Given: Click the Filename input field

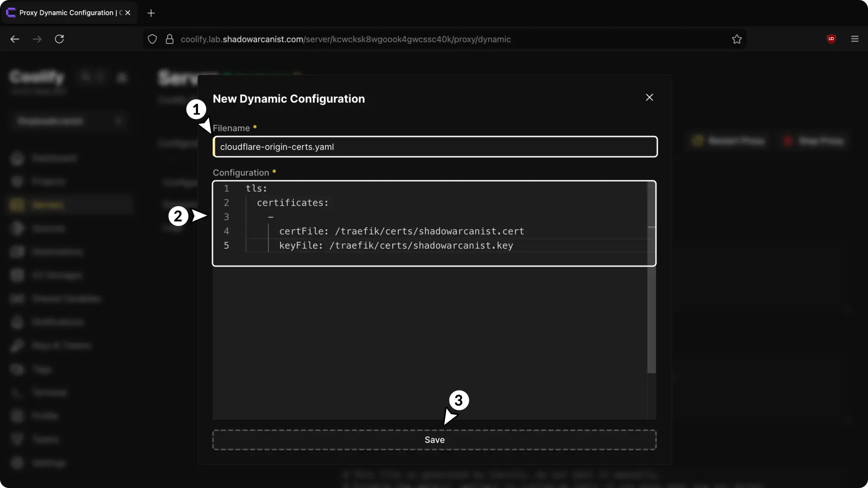Looking at the screenshot, I should (x=435, y=147).
